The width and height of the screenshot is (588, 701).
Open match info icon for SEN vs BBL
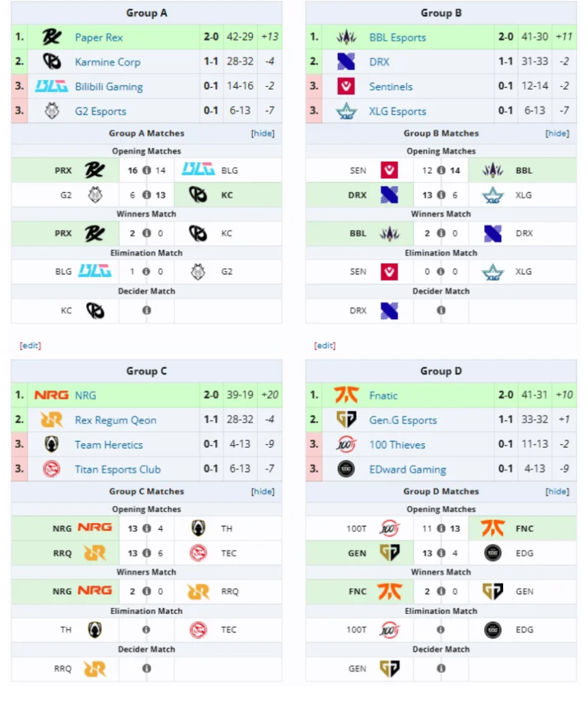point(441,170)
